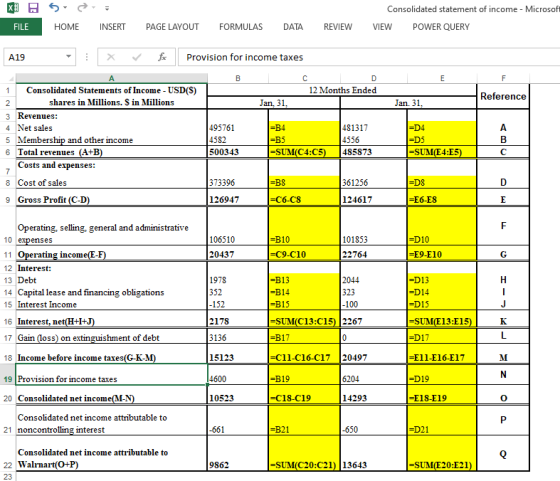
Task: Click the formula bar showing Provision for income taxes
Action: [369, 57]
